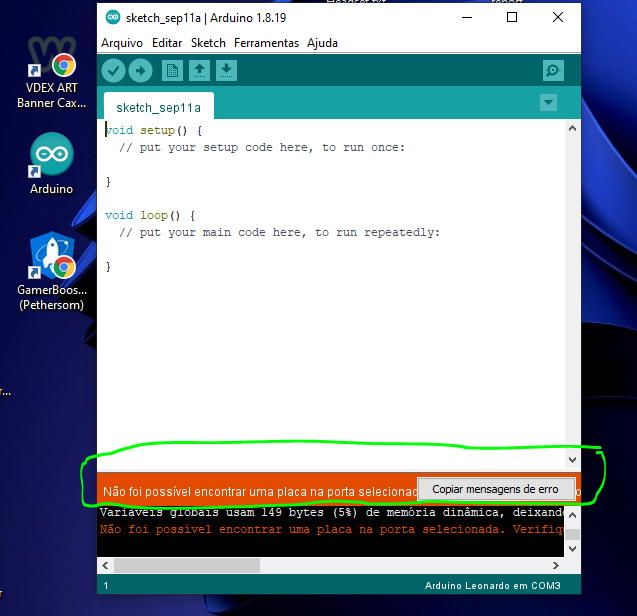Click the Arduino logo in title bar
The width and height of the screenshot is (637, 616).
[x=113, y=17]
